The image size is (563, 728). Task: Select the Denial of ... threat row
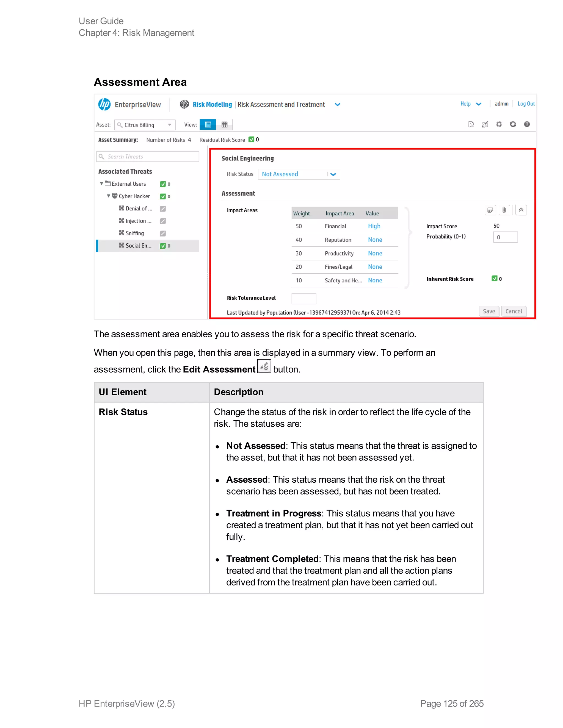pyautogui.click(x=148, y=209)
